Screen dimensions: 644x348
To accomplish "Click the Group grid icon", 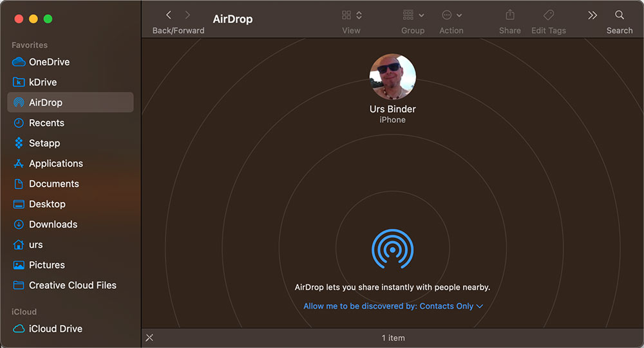I will 408,15.
